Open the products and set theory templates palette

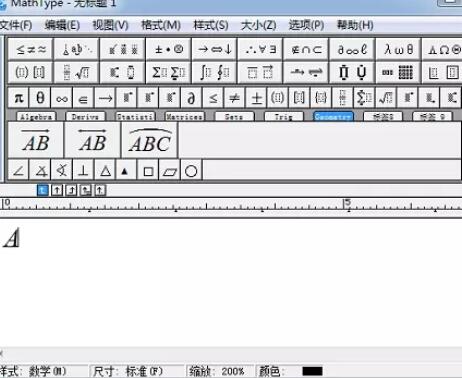coord(352,72)
